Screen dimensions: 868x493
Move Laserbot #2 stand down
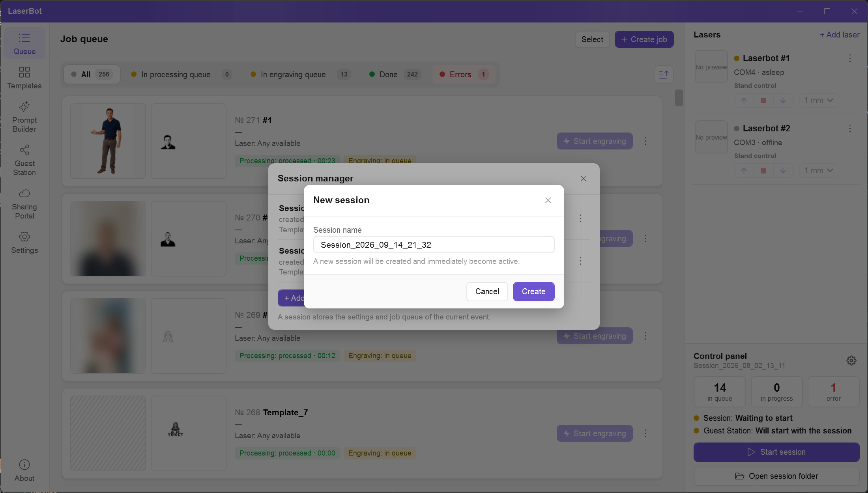click(x=783, y=171)
